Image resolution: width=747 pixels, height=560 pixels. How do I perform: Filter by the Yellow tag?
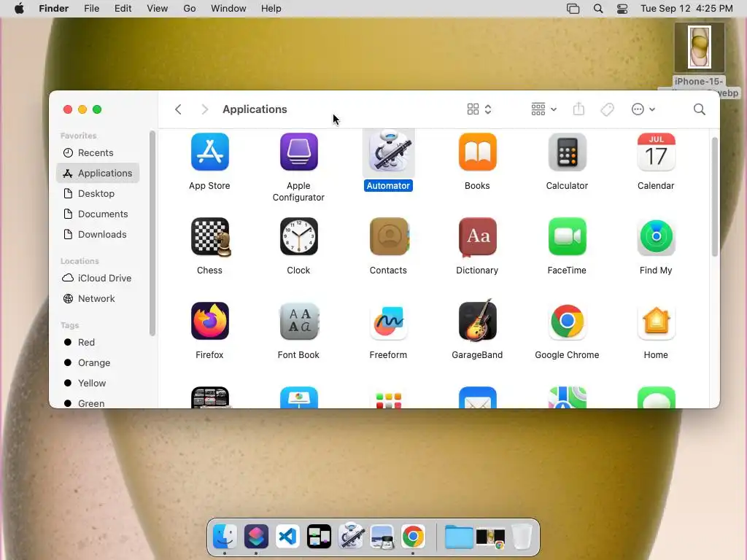tap(98, 384)
